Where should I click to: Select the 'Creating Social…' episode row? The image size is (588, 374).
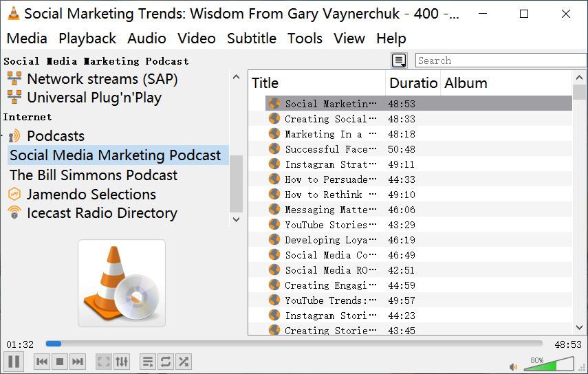click(x=419, y=119)
